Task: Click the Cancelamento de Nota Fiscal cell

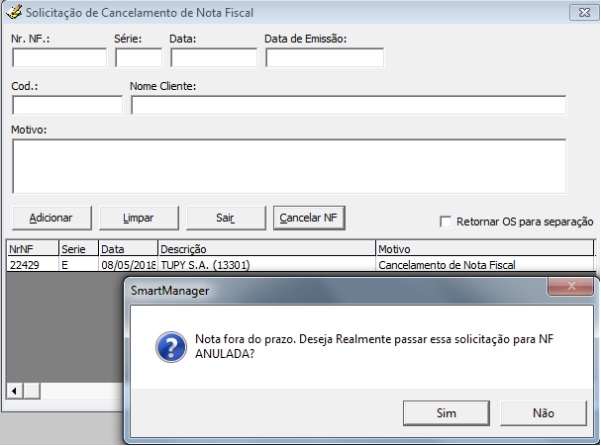Action: 484,265
